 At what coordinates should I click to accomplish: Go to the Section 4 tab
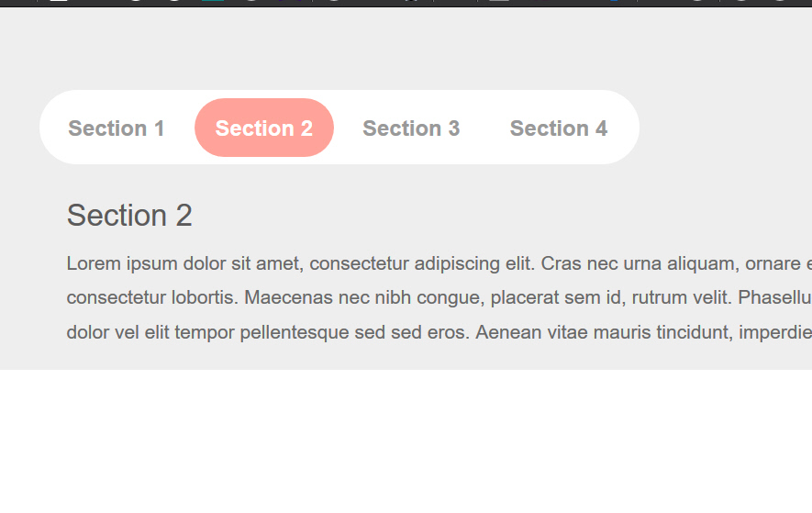559,128
